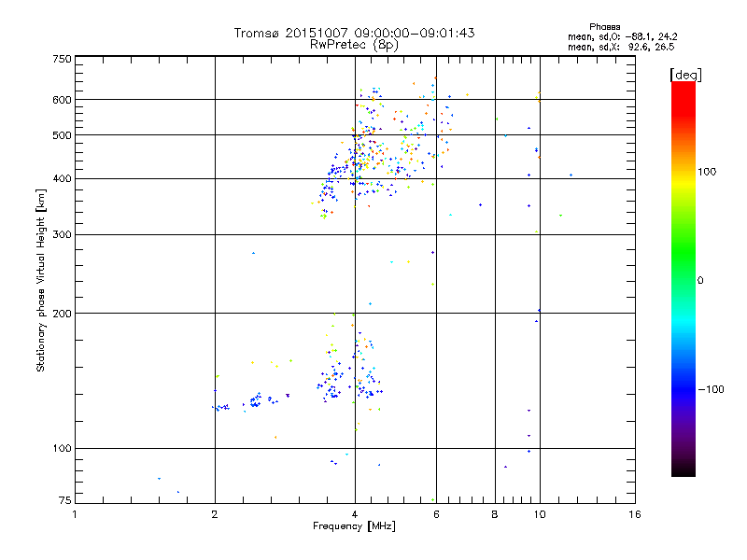Click the y-axis tick label '75'
Image resolution: width=747 pixels, height=560 pixels.
pos(65,500)
